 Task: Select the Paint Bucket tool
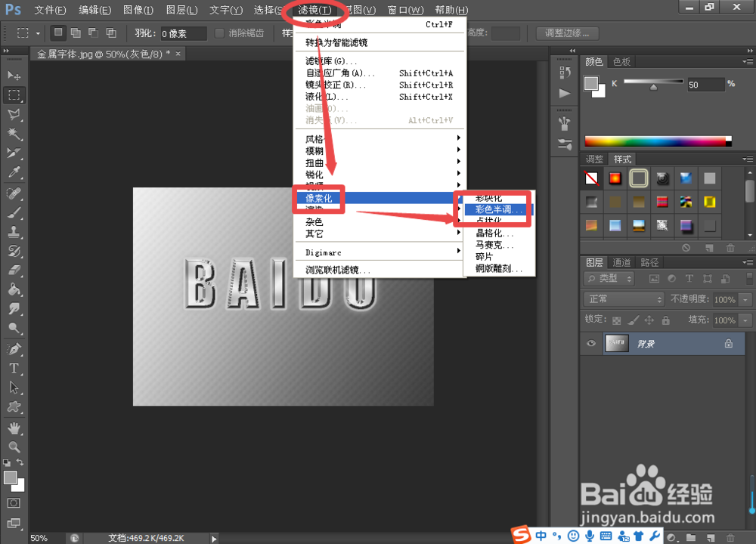click(14, 289)
